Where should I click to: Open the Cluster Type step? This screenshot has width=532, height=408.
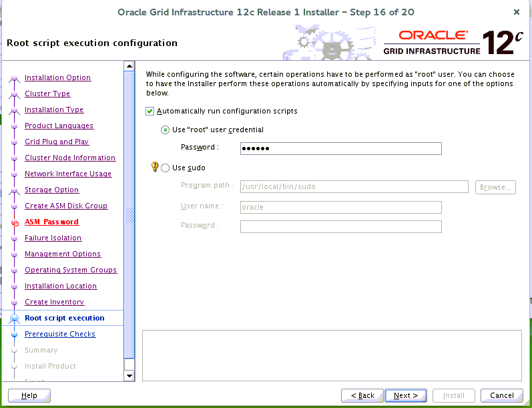point(47,94)
